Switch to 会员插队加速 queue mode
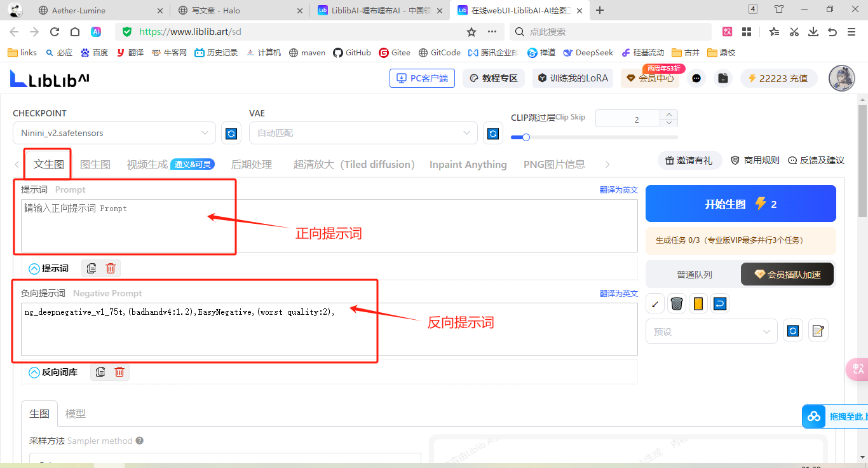Viewport: 868px width, 468px height. 787,275
